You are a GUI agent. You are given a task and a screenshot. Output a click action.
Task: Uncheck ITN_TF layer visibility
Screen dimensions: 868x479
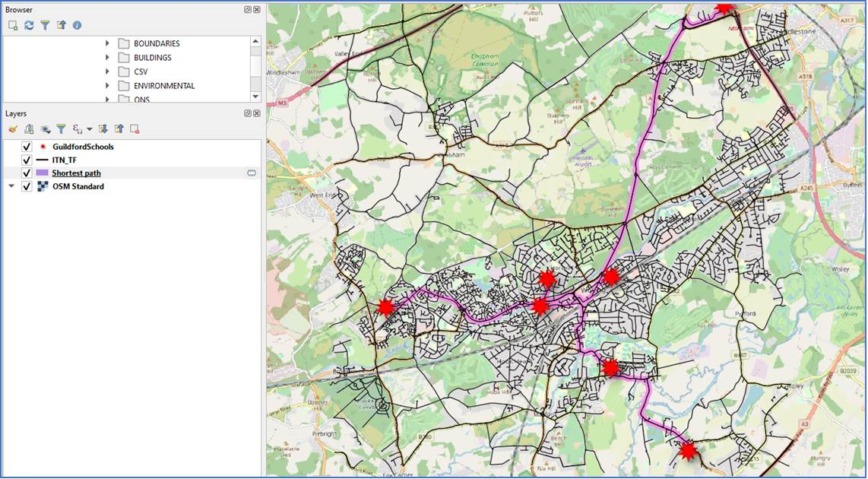click(x=26, y=160)
